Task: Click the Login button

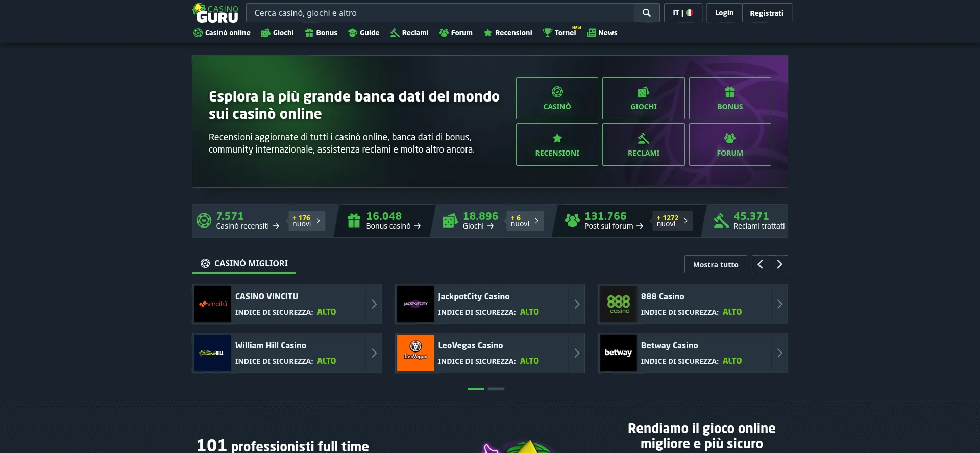Action: coord(724,13)
